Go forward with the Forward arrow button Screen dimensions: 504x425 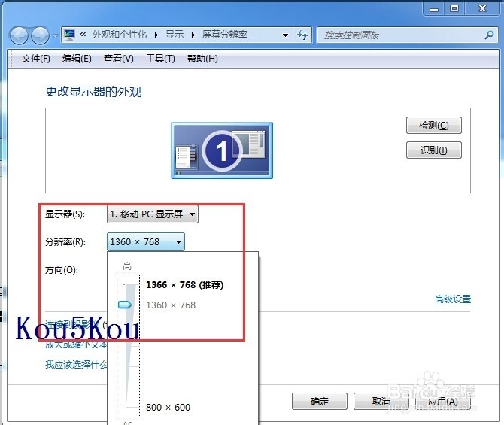coord(40,35)
